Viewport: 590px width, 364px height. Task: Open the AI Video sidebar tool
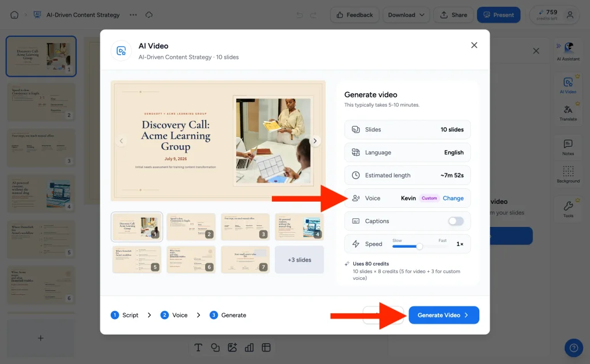(x=568, y=85)
